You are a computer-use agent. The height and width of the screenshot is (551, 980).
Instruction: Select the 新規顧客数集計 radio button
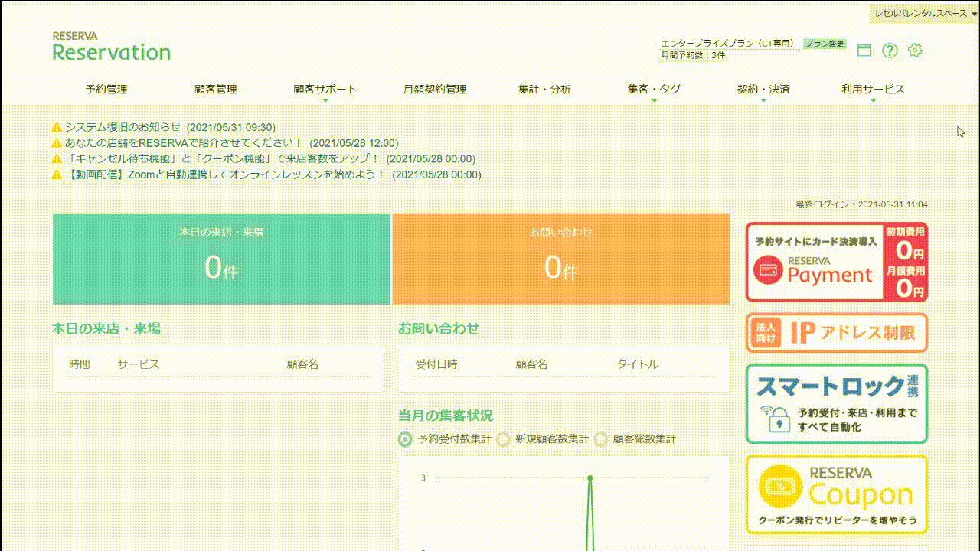pyautogui.click(x=503, y=439)
